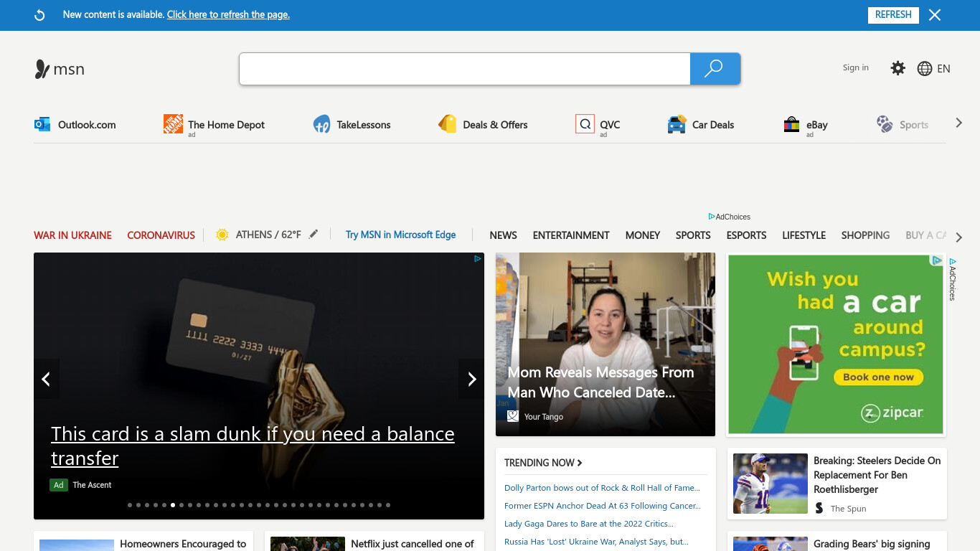Click The Ascent advertiser label
The width and height of the screenshot is (980, 551).
[x=92, y=485]
